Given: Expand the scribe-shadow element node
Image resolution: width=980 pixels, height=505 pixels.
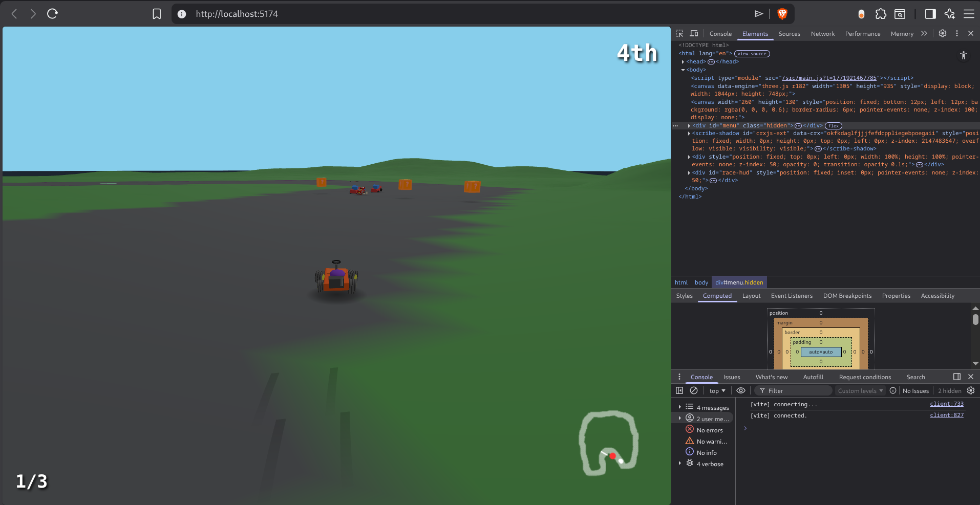Looking at the screenshot, I should 688,133.
